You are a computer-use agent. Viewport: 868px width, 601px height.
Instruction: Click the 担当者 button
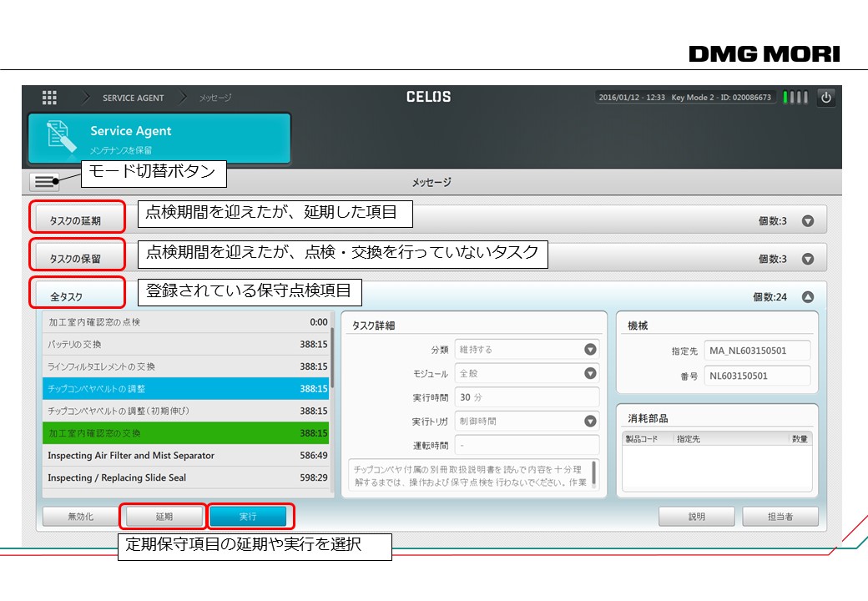coord(780,517)
